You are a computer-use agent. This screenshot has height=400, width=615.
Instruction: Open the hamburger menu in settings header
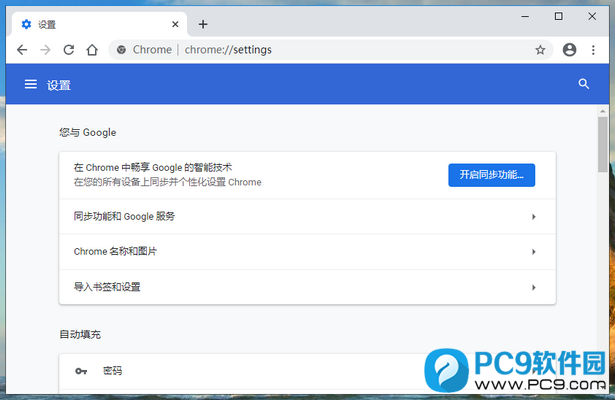31,84
